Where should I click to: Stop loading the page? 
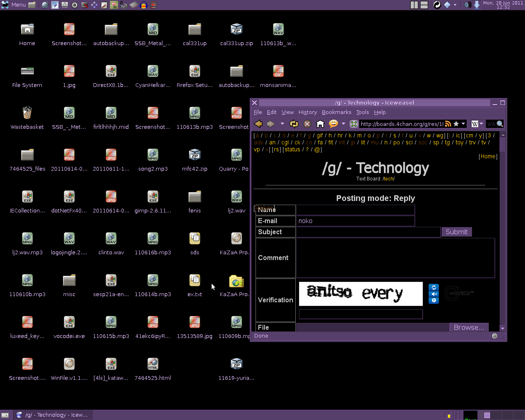tap(307, 124)
